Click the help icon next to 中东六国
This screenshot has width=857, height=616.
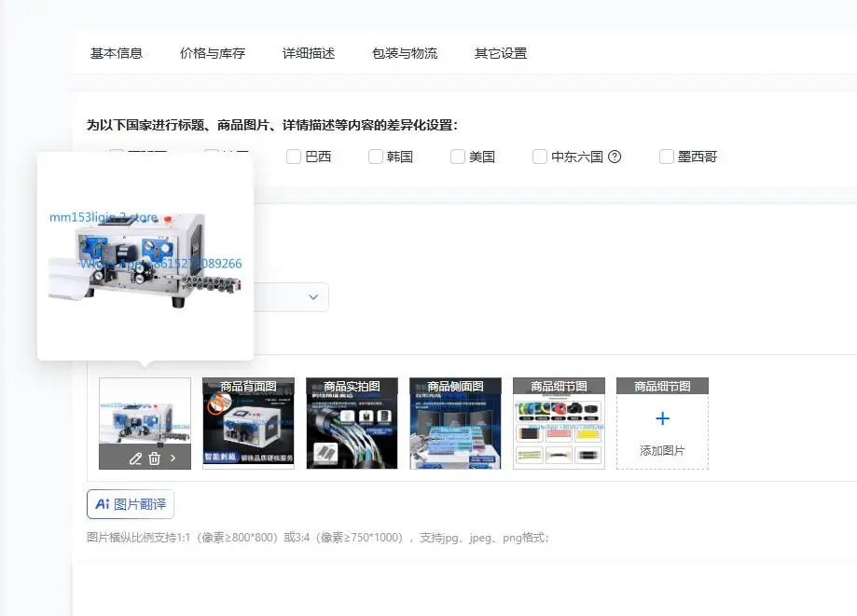pyautogui.click(x=615, y=157)
